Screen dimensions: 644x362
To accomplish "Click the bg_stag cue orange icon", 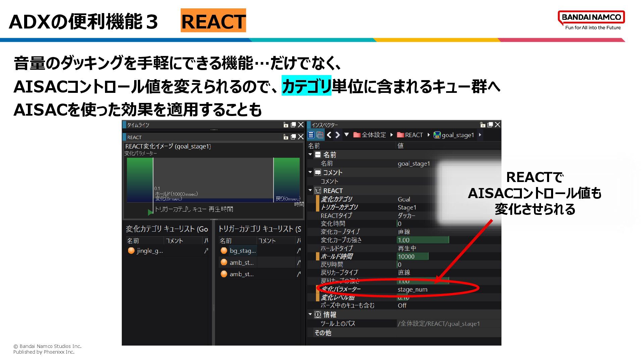I will click(224, 250).
